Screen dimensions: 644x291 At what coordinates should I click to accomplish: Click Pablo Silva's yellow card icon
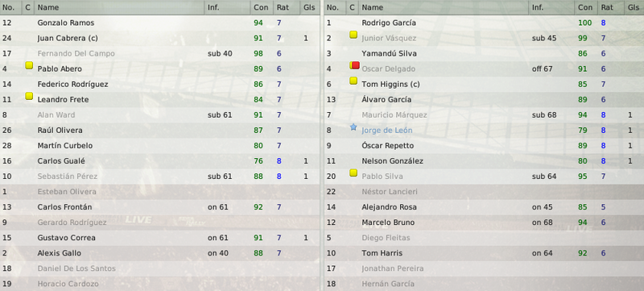pos(353,173)
